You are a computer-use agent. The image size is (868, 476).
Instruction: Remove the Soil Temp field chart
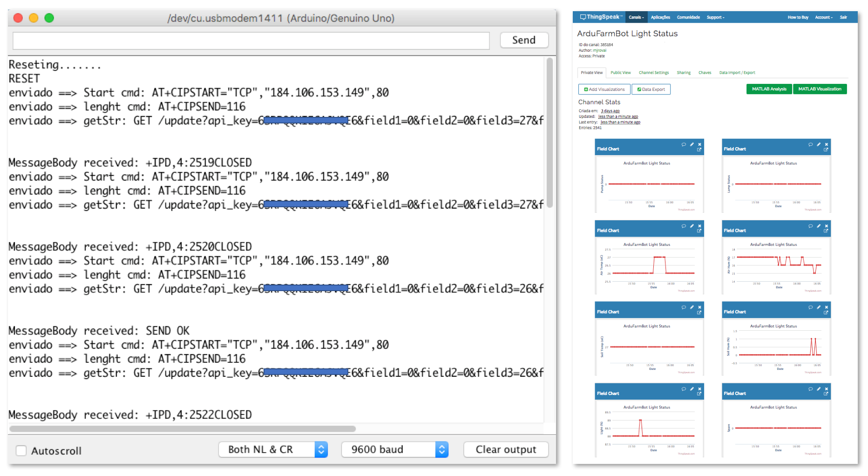tap(699, 307)
